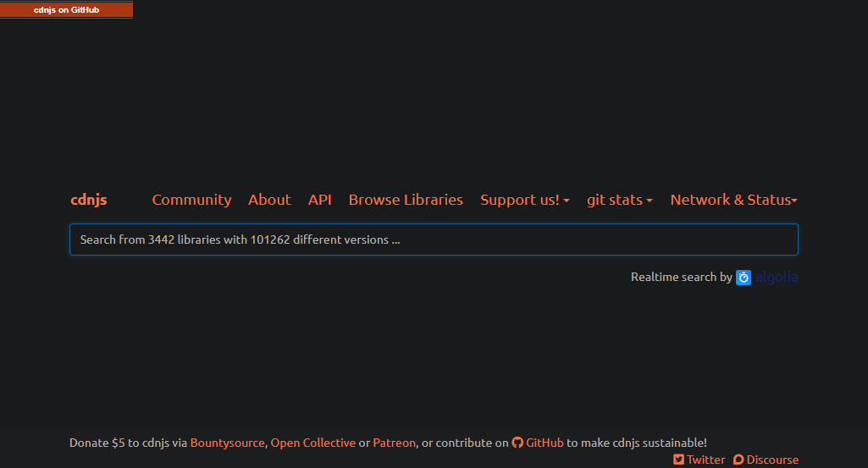Open the algolia link
Viewport: 868px width, 468px height.
tap(777, 277)
